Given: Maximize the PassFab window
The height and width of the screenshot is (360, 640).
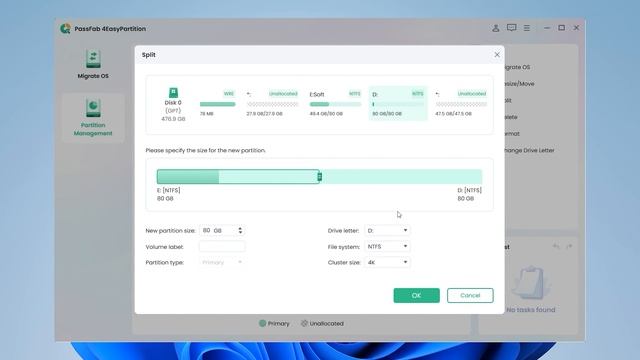Looking at the screenshot, I should [x=562, y=28].
